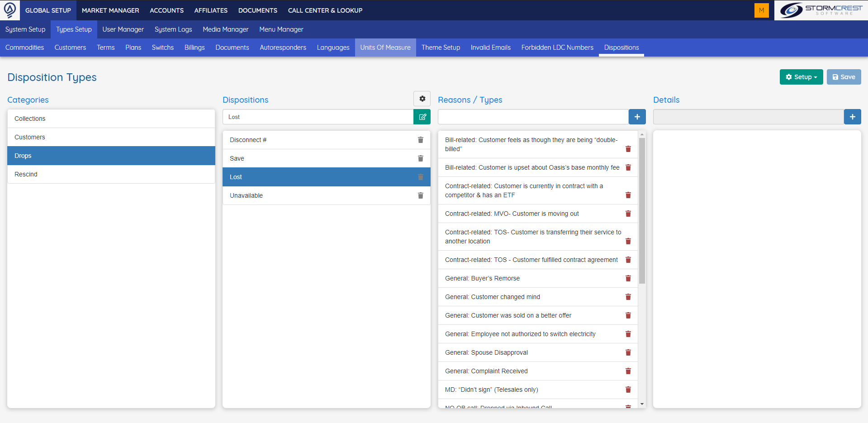Click the Save button

tap(844, 77)
